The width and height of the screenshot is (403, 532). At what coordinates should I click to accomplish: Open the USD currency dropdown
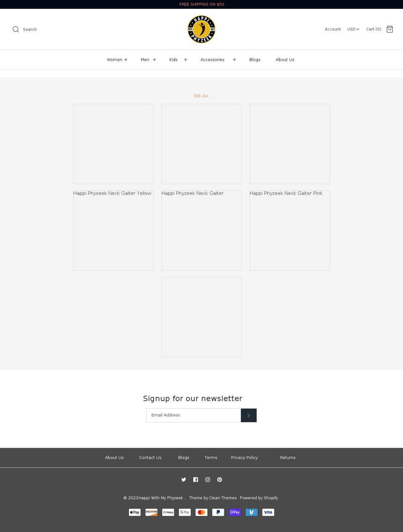353,29
